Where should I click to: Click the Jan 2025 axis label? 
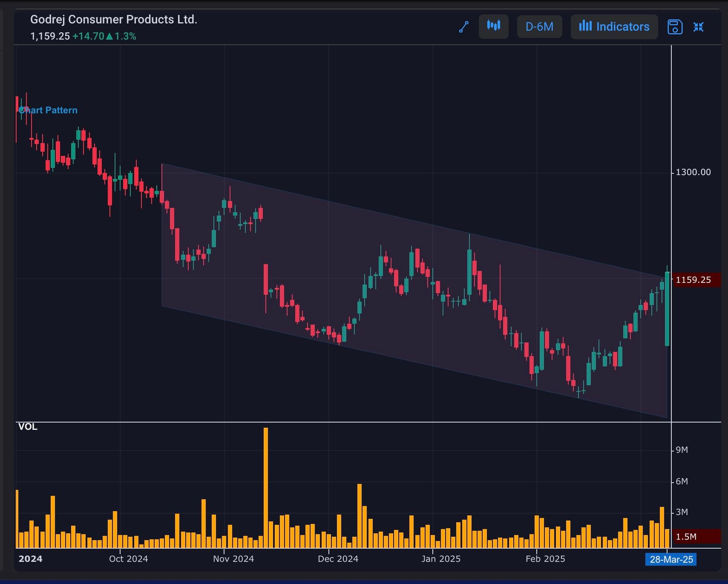click(441, 559)
